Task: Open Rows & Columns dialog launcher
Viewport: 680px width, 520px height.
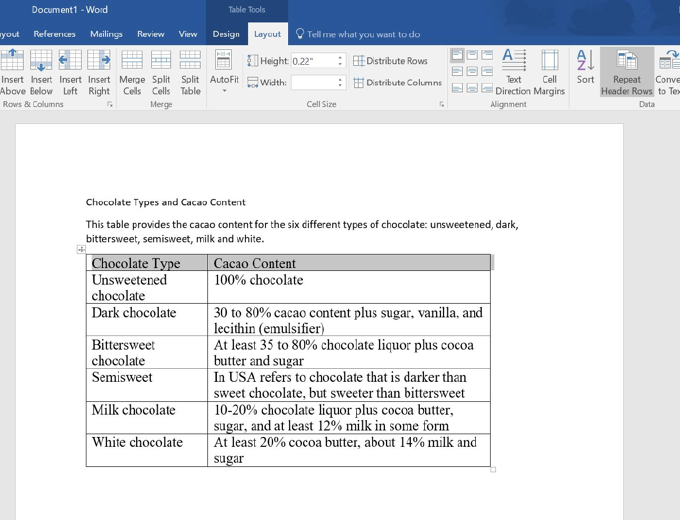Action: [x=110, y=105]
